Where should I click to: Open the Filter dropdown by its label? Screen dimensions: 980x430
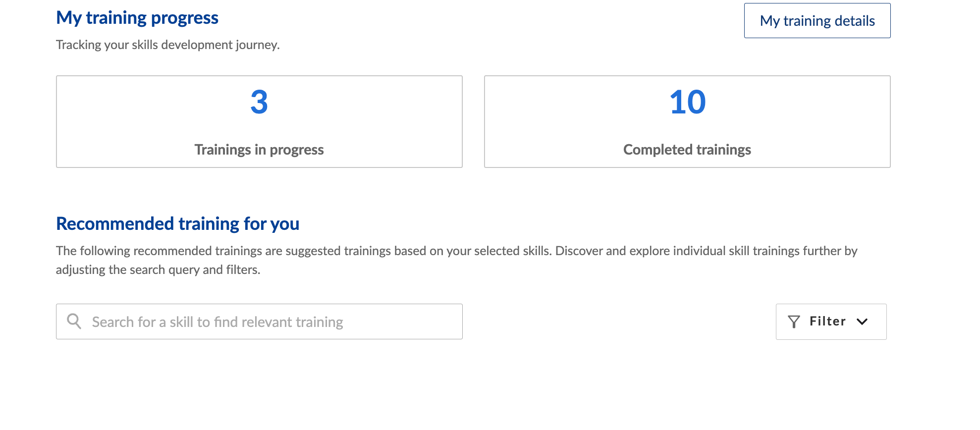[x=827, y=322]
